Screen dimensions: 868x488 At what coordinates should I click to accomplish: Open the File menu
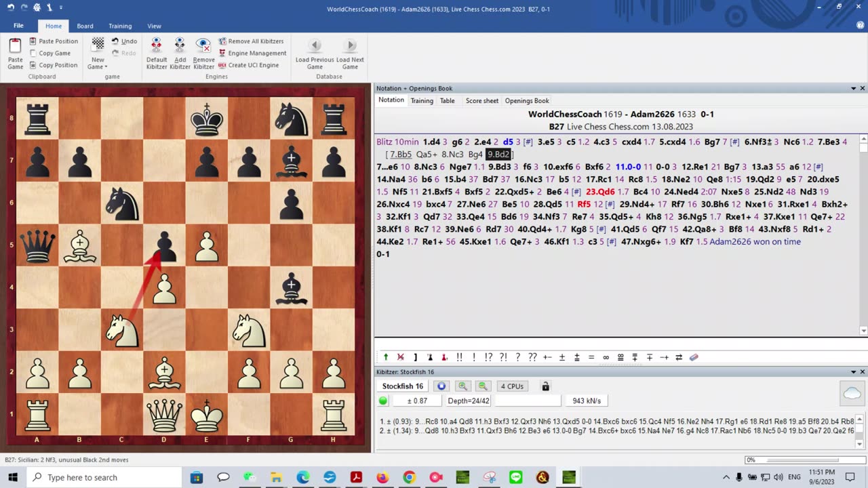[x=18, y=26]
